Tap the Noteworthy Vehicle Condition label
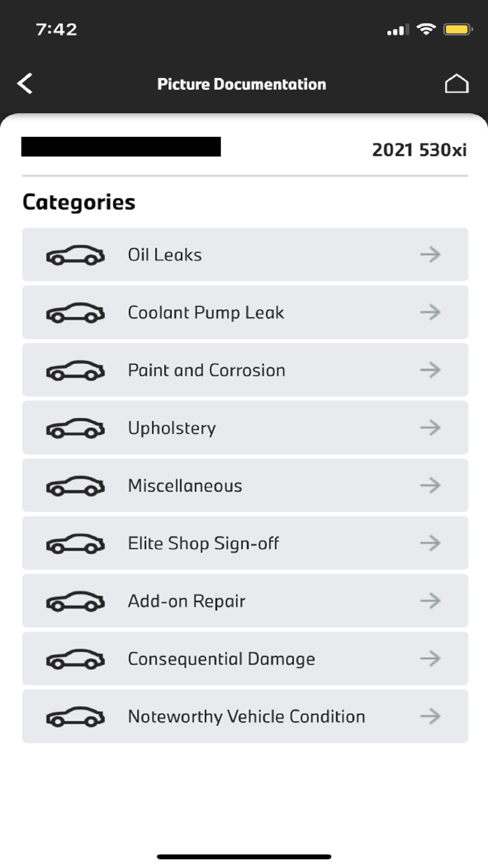The image size is (488, 868). pos(246,716)
